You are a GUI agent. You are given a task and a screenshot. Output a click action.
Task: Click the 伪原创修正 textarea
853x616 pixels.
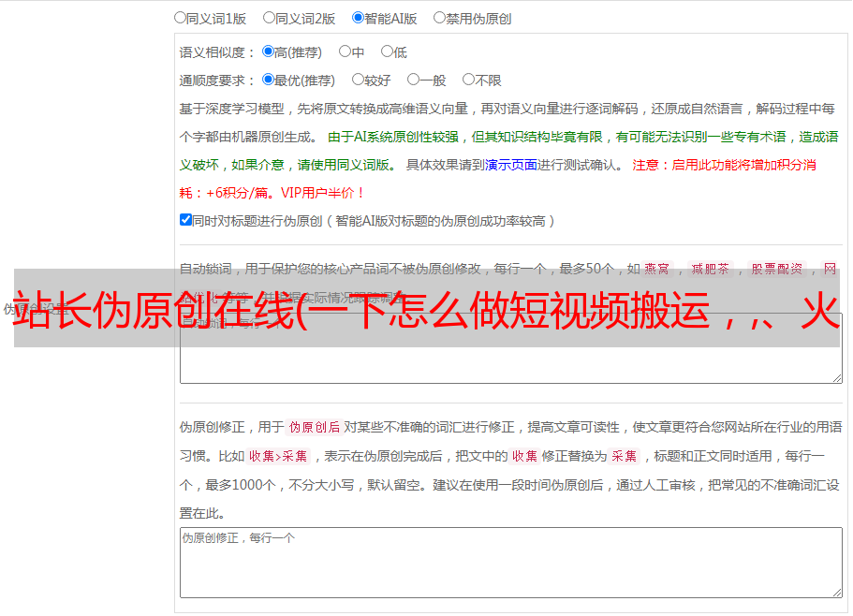[511, 563]
